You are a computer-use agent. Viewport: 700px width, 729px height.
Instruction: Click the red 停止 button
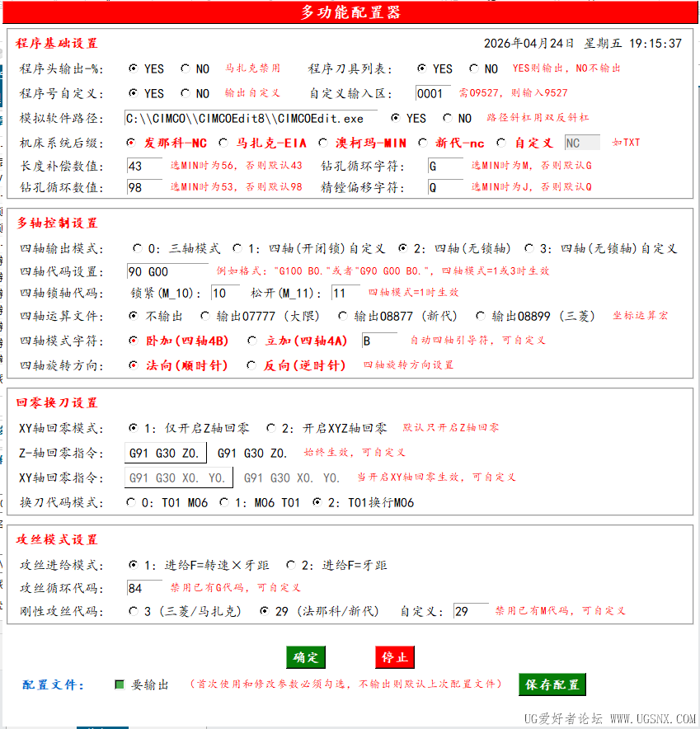pos(395,657)
